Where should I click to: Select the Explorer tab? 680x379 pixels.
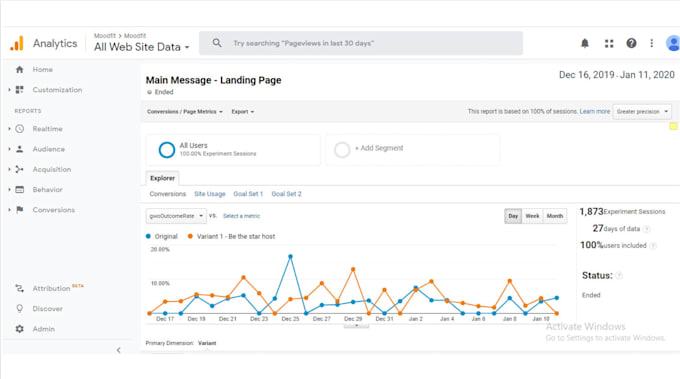pyautogui.click(x=162, y=178)
